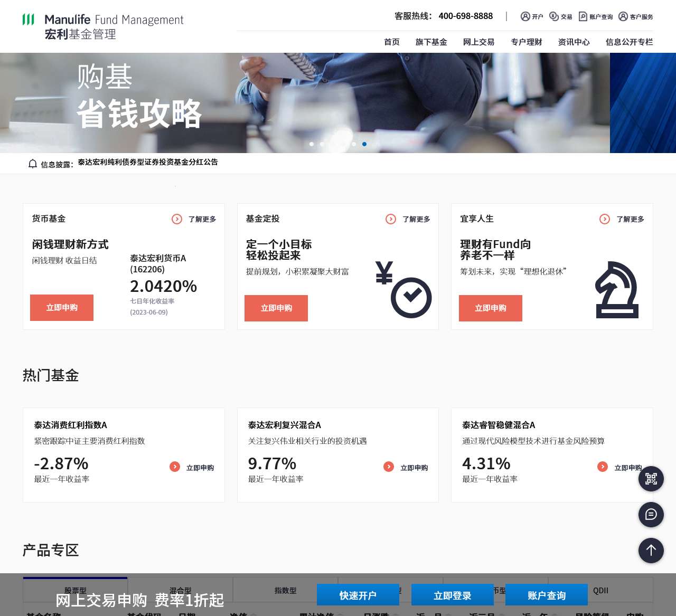Image resolution: width=676 pixels, height=616 pixels.
Task: Open the 信息公开专栏 menu item
Action: click(x=630, y=42)
